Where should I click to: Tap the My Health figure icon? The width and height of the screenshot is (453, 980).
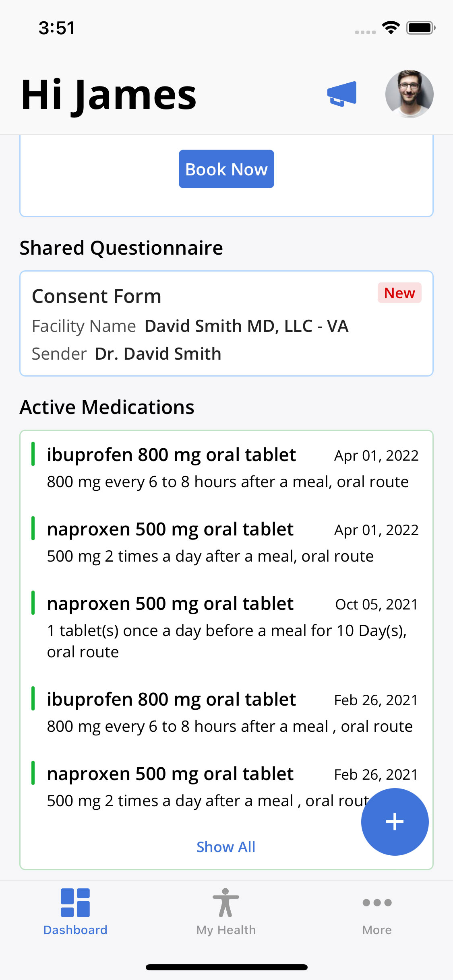(x=226, y=903)
